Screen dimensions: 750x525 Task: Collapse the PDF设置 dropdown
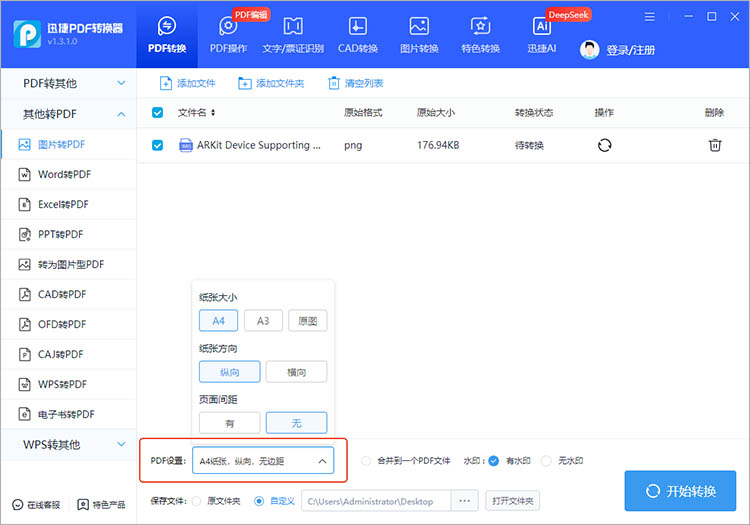(263, 461)
